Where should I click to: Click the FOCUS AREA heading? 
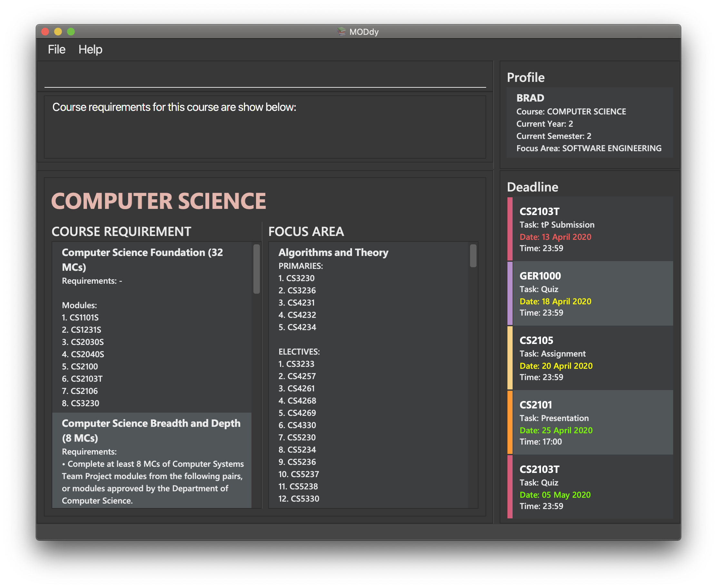tap(306, 232)
